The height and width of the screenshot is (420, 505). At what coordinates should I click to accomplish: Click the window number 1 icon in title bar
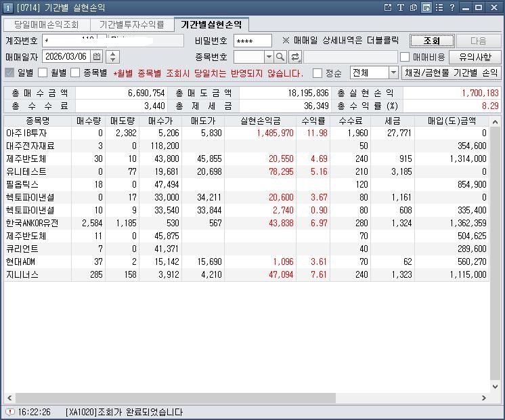pyautogui.click(x=7, y=7)
